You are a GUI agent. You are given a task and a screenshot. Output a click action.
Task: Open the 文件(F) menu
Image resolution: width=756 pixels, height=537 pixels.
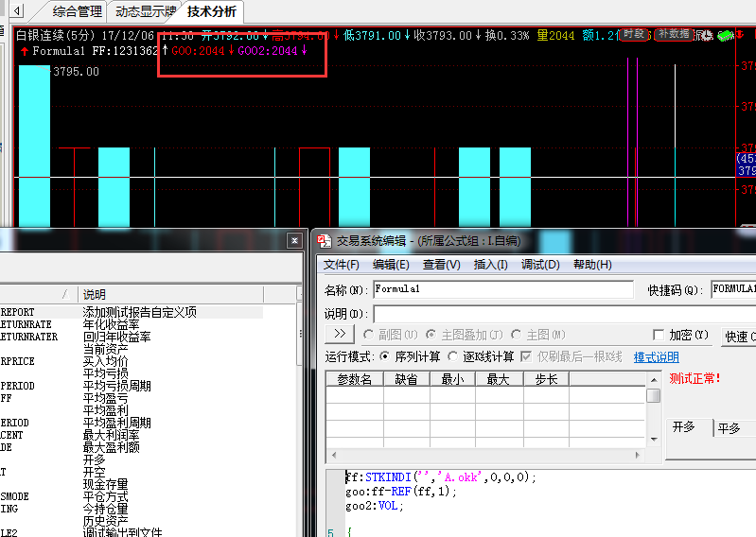pyautogui.click(x=342, y=265)
